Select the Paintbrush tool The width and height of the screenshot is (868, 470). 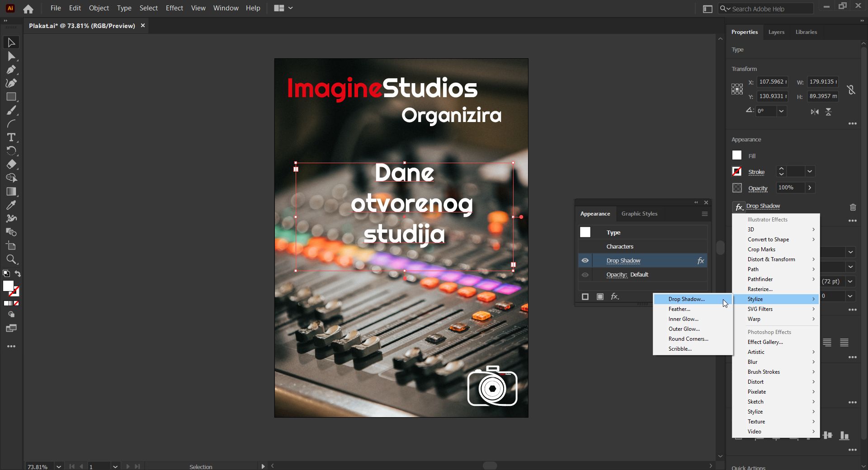pos(11,110)
